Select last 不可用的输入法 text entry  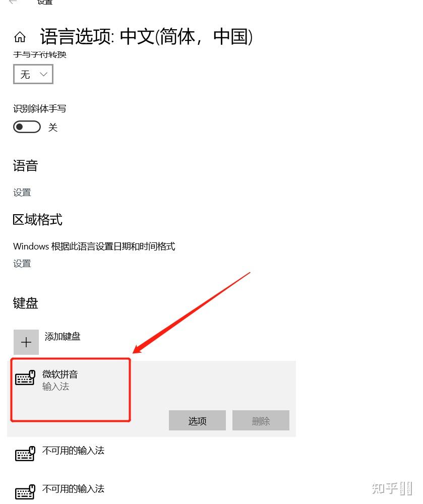coord(73,489)
